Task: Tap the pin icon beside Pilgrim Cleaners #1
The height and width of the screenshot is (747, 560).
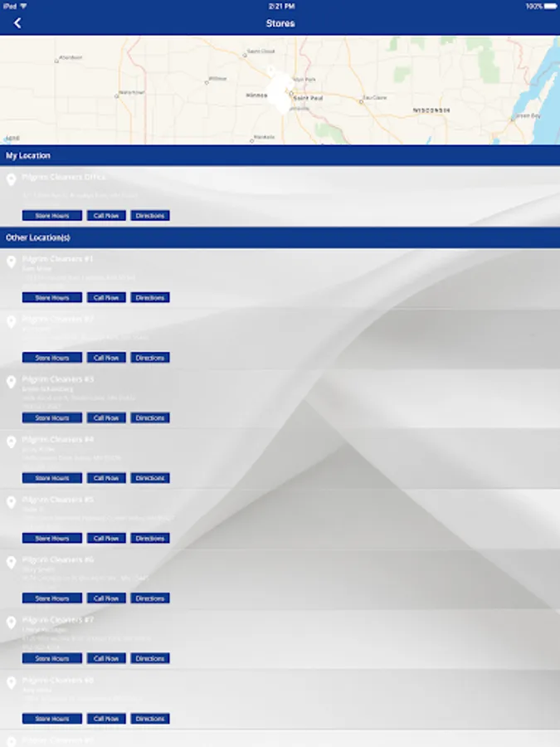Action: [12, 261]
